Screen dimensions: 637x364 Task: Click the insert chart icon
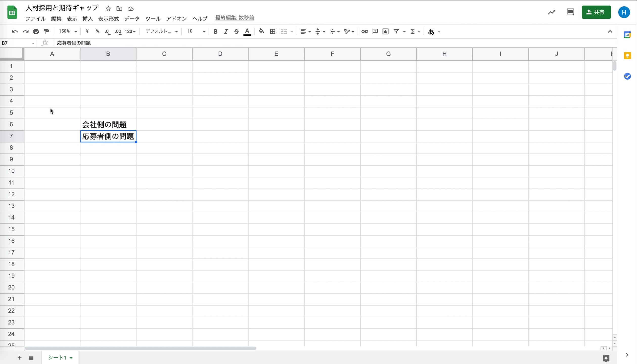tap(385, 31)
